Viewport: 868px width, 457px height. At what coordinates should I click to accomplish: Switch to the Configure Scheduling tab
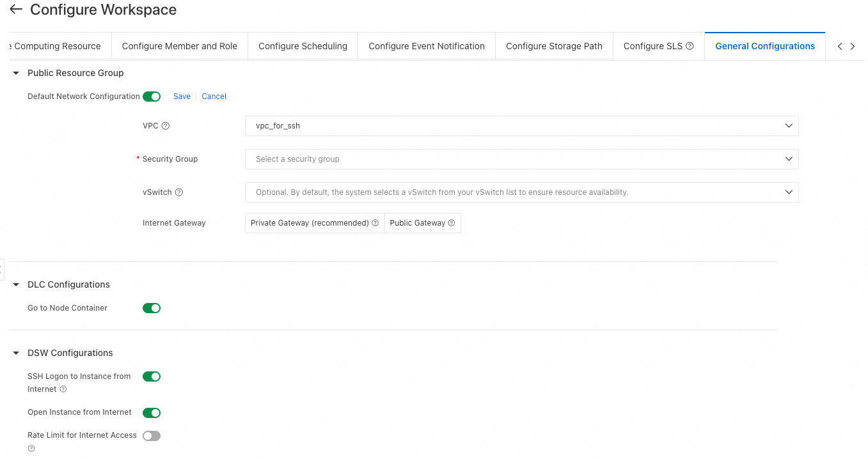[303, 46]
